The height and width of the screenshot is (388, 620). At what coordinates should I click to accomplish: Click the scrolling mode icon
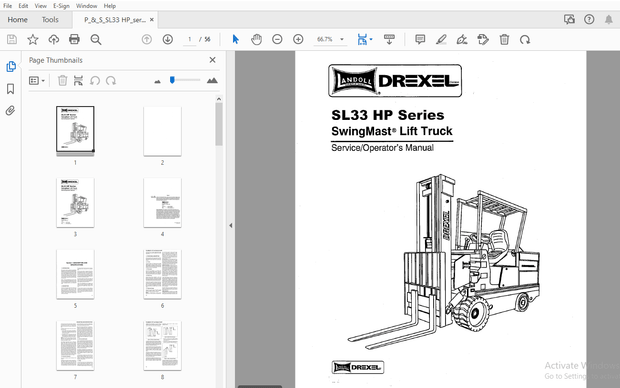389,39
